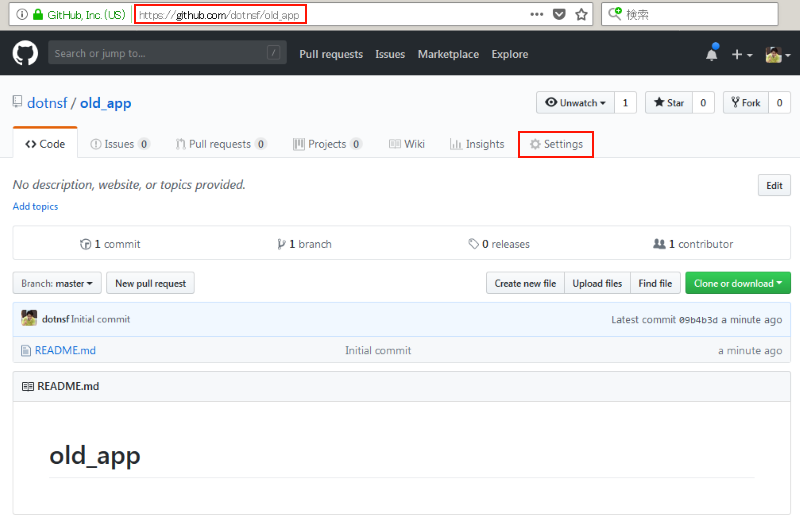The image size is (800, 522).
Task: Click the commit hash 09b4b3d
Action: point(698,320)
